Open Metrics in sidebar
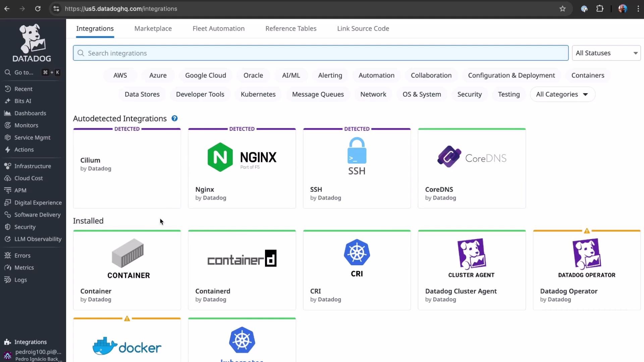The image size is (644, 362). tap(24, 267)
